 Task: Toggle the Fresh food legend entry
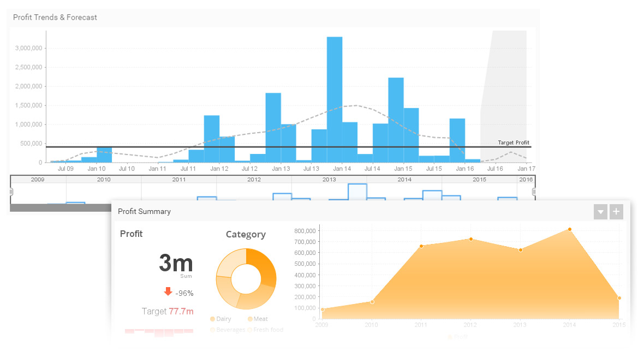coord(265,330)
